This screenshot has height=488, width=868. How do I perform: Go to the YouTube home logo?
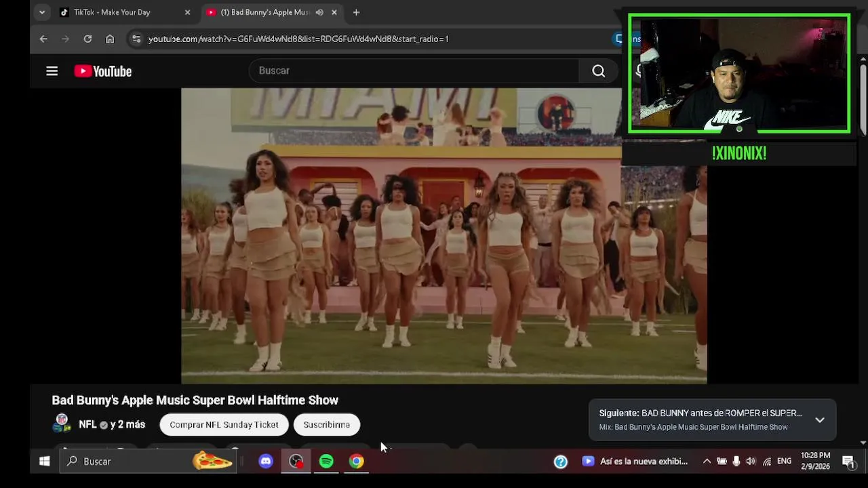102,71
